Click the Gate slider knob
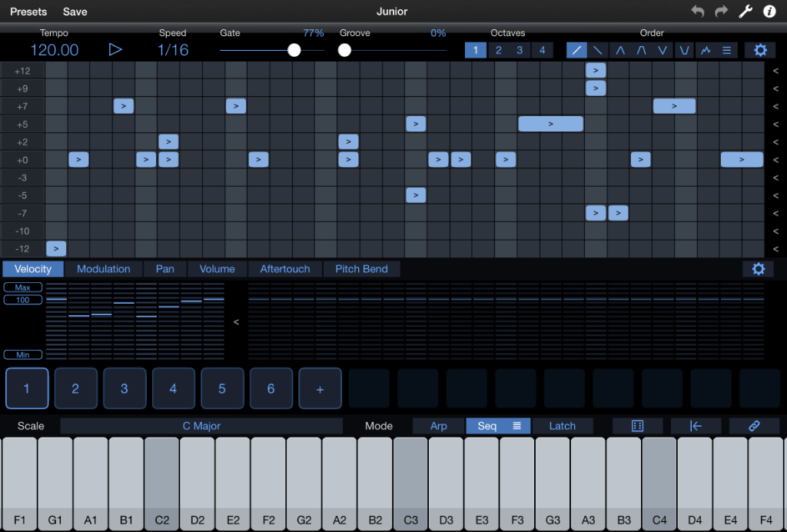 click(294, 50)
